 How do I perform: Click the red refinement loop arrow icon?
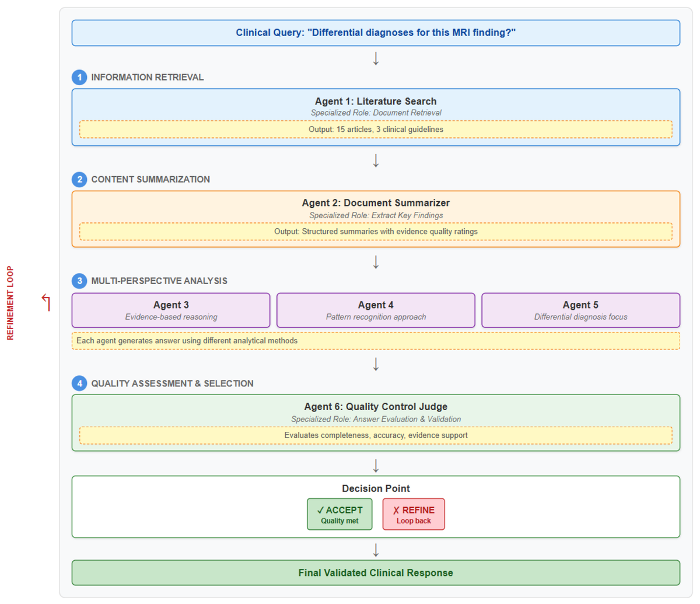[x=46, y=302]
